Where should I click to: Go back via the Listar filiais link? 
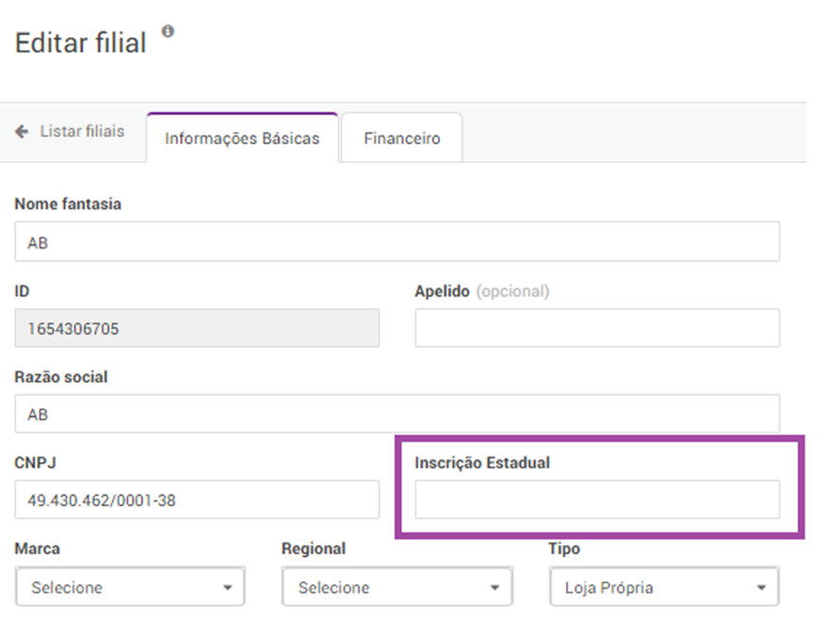point(82,132)
